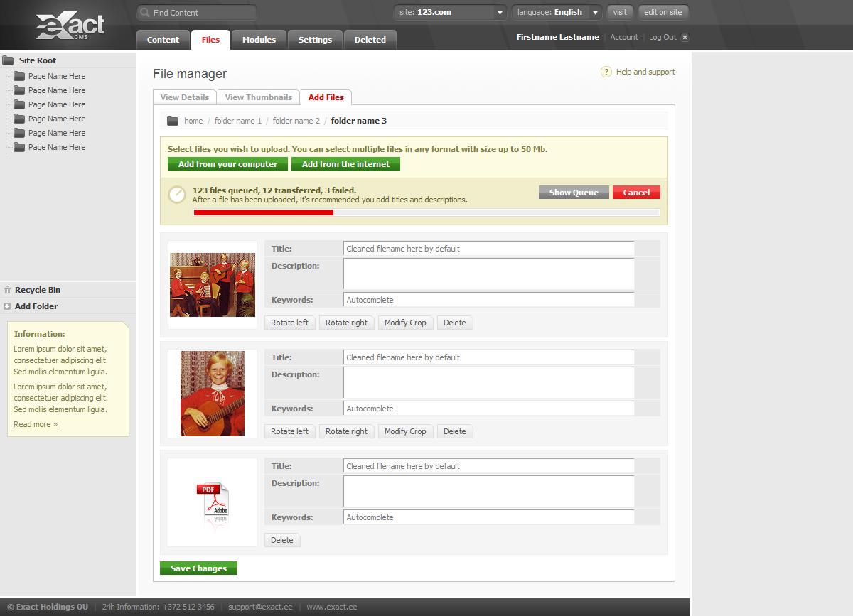853x616 pixels.
Task: Click the upload progress clock icon
Action: point(177,195)
